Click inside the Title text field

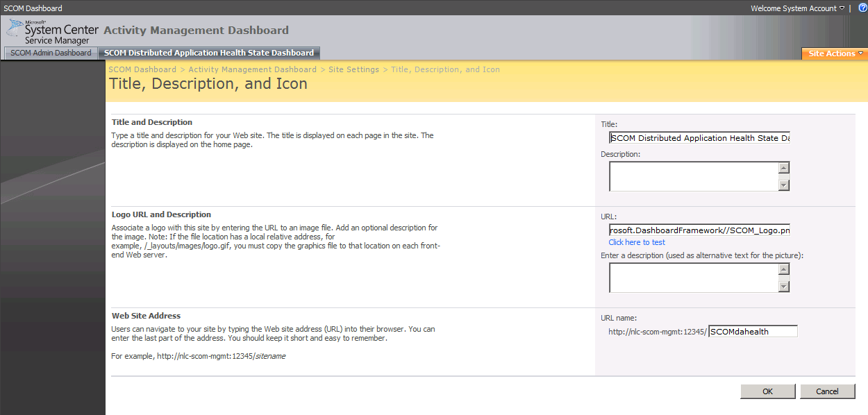point(699,137)
